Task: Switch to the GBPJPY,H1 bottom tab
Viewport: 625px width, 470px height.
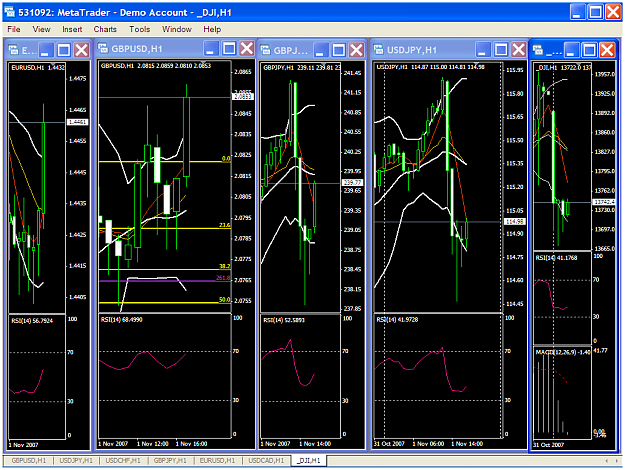Action: [x=170, y=460]
